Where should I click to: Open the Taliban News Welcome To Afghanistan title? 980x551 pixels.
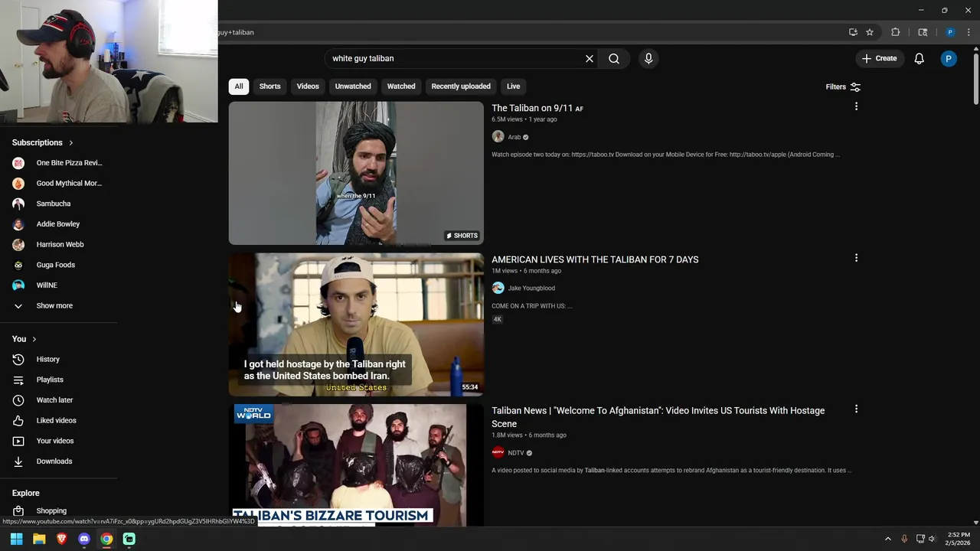click(x=658, y=417)
